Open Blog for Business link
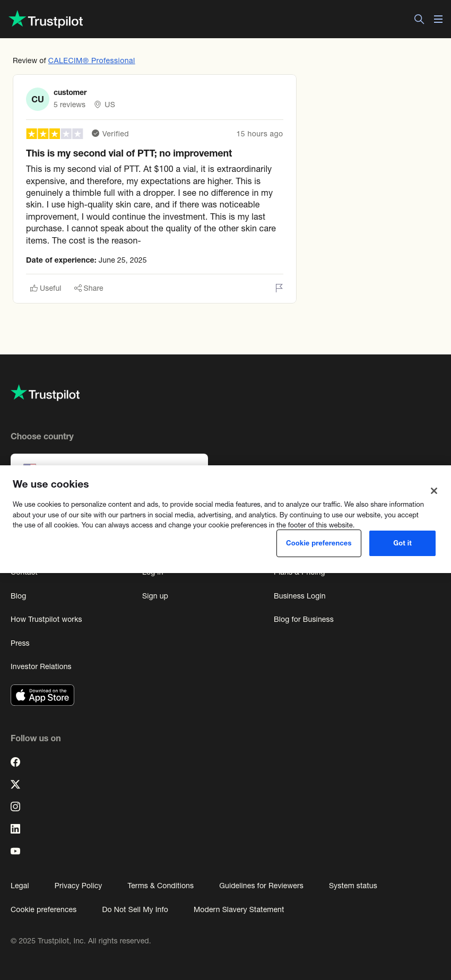 pos(303,619)
